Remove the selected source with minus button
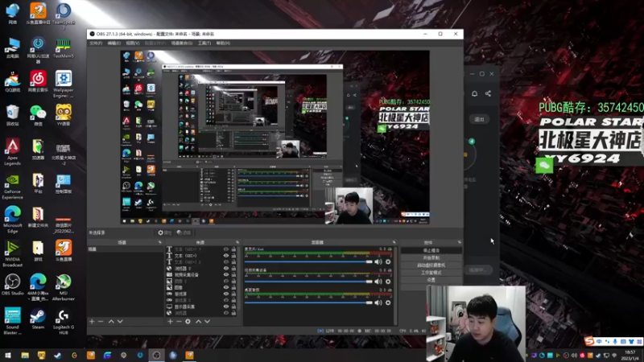This screenshot has width=644, height=362. [x=179, y=321]
